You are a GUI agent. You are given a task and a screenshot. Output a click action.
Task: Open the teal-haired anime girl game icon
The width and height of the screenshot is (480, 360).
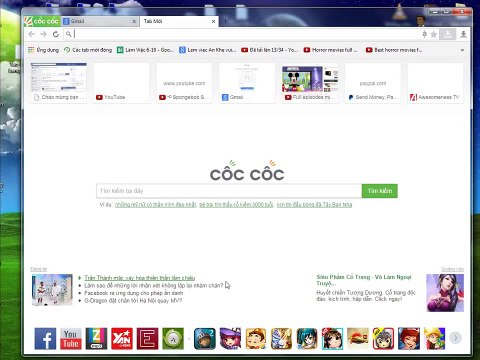pyautogui.click(x=307, y=339)
